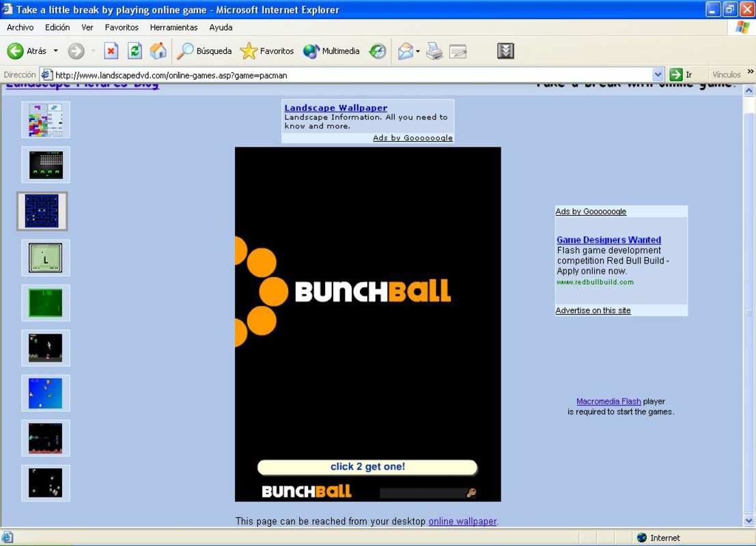The width and height of the screenshot is (756, 546).
Task: Click the IE page icon beside the URL
Action: tap(46, 74)
